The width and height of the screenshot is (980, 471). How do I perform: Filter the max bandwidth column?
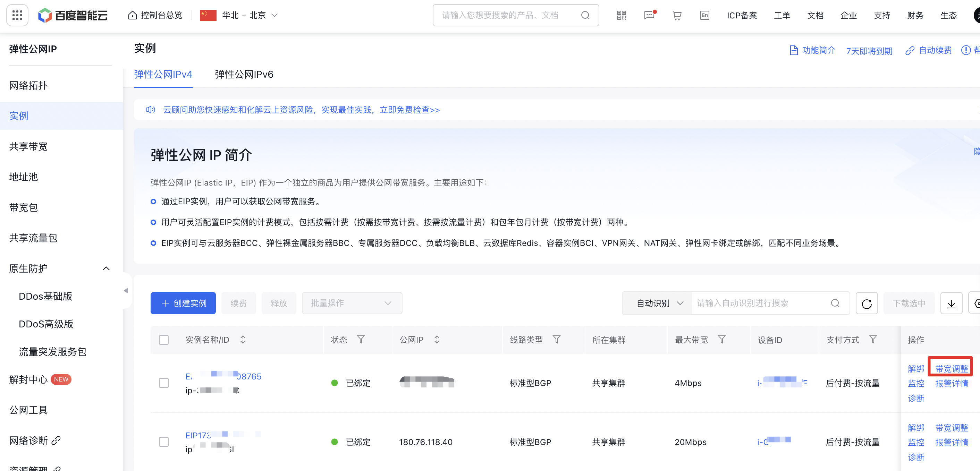click(x=722, y=340)
